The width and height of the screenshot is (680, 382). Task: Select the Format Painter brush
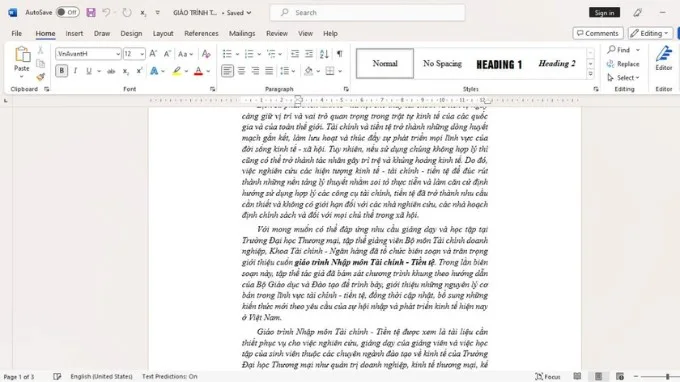(41, 77)
